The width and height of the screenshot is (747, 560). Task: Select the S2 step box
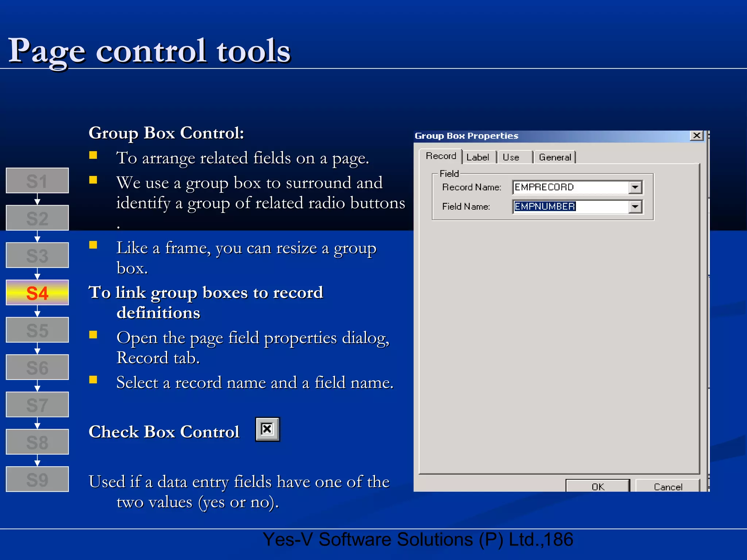[x=37, y=218]
